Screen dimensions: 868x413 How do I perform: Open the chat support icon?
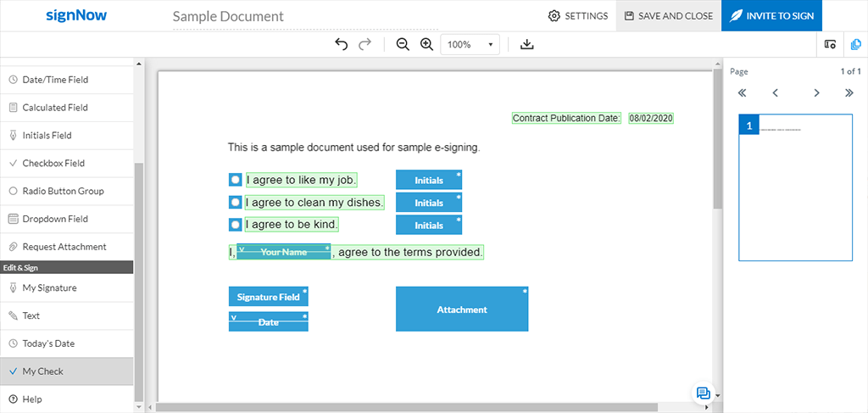pyautogui.click(x=703, y=393)
